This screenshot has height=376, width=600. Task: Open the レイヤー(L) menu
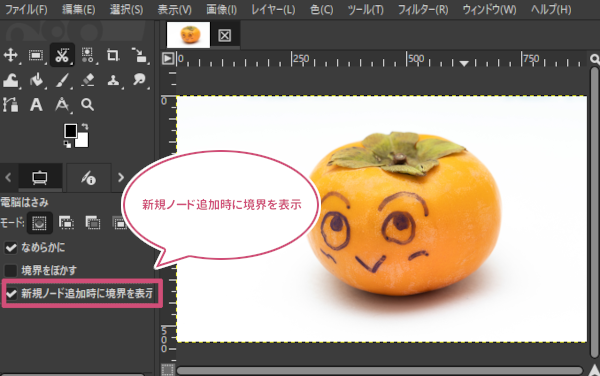pos(273,9)
